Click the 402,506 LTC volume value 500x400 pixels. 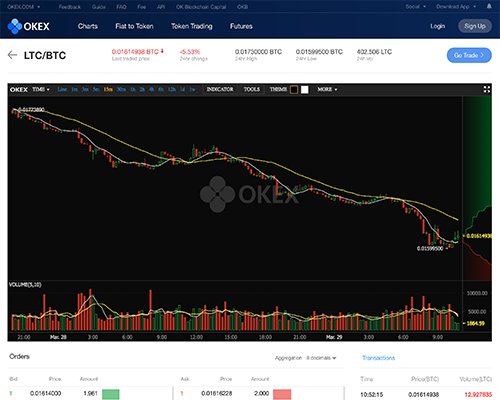point(374,52)
